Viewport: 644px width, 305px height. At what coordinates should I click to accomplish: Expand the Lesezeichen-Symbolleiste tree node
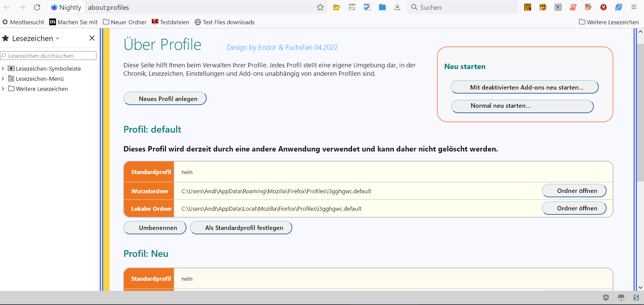(3, 69)
